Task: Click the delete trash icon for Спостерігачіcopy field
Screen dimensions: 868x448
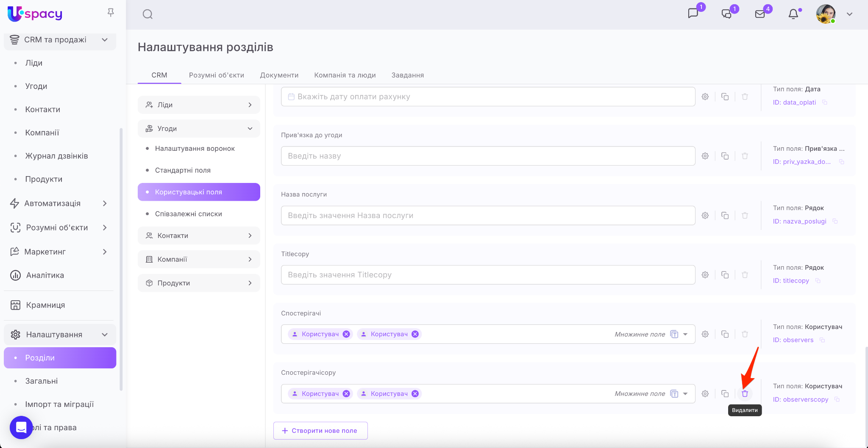Action: 745,394
